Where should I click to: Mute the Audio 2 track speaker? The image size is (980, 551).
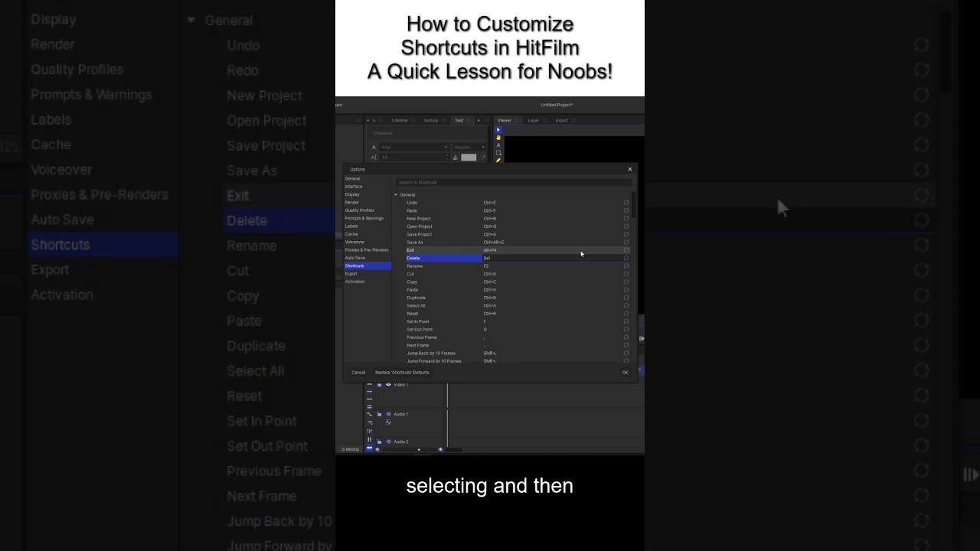click(x=388, y=442)
